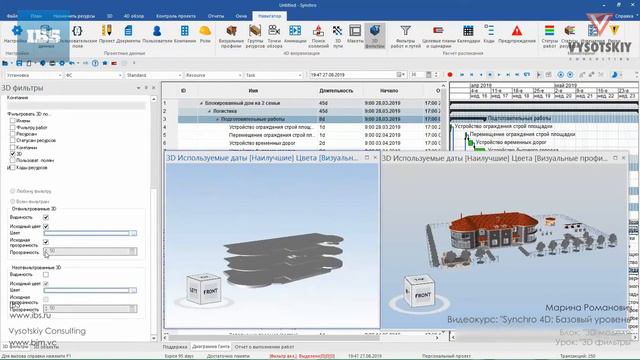Switch to 4D обзор ribbon tab
640x360 pixels.
tap(133, 16)
